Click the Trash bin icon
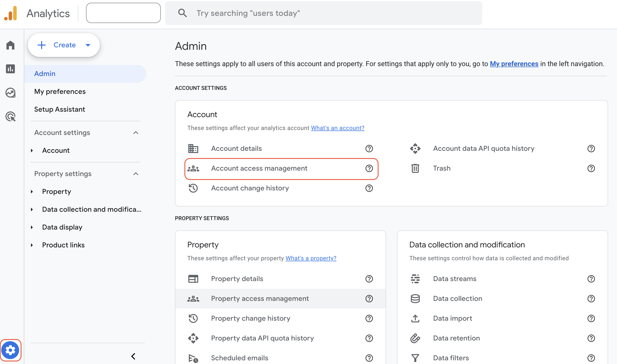The image size is (617, 364). pyautogui.click(x=415, y=168)
